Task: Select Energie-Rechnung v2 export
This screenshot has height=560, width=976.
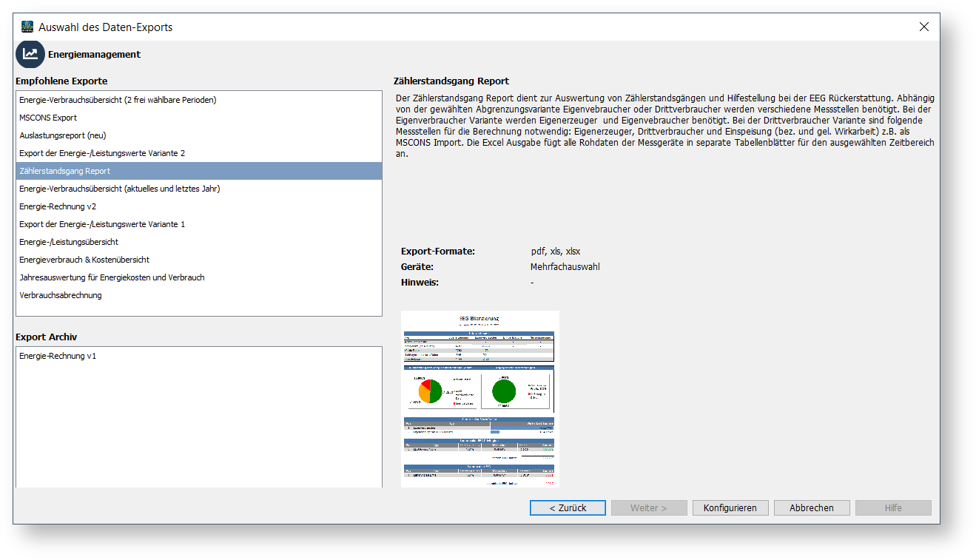Action: tap(58, 206)
